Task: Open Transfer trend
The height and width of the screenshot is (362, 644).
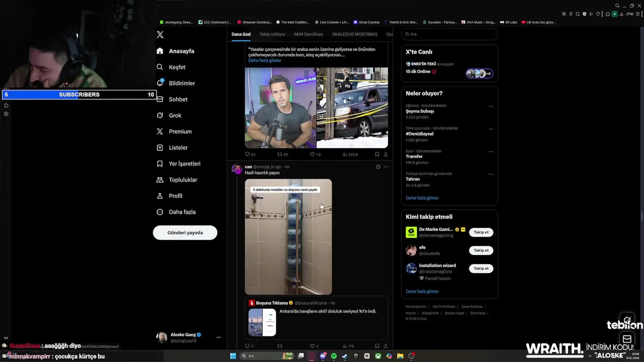Action: pyautogui.click(x=414, y=156)
